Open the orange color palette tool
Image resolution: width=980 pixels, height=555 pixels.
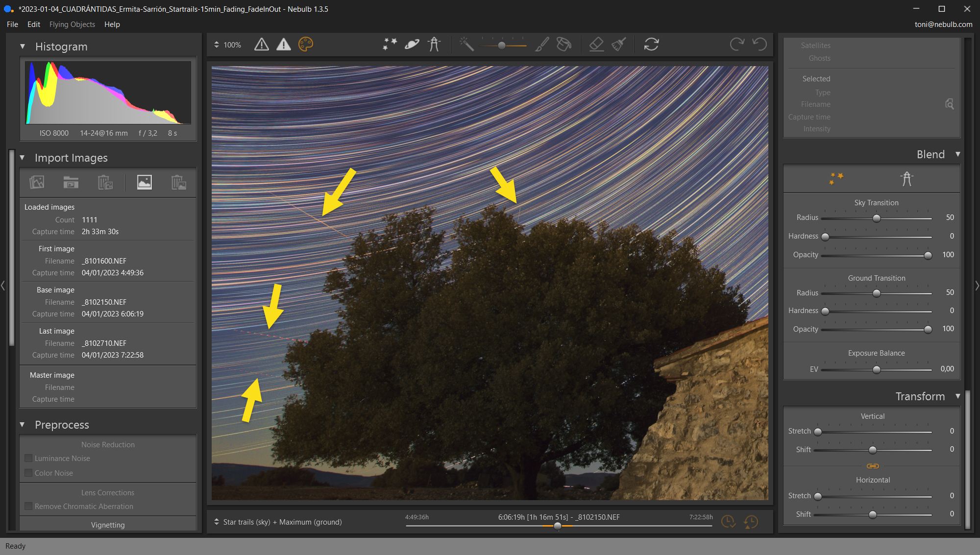[306, 45]
